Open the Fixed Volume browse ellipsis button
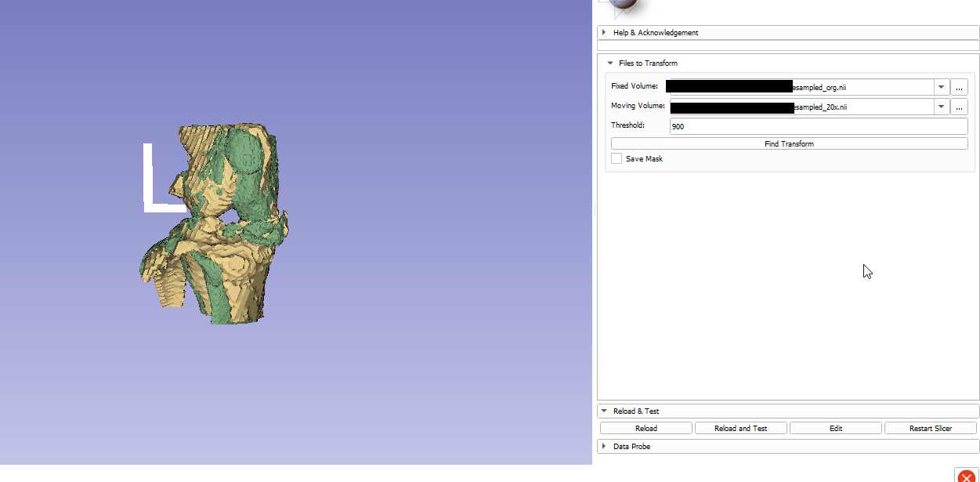This screenshot has height=482, width=980. pyautogui.click(x=959, y=87)
